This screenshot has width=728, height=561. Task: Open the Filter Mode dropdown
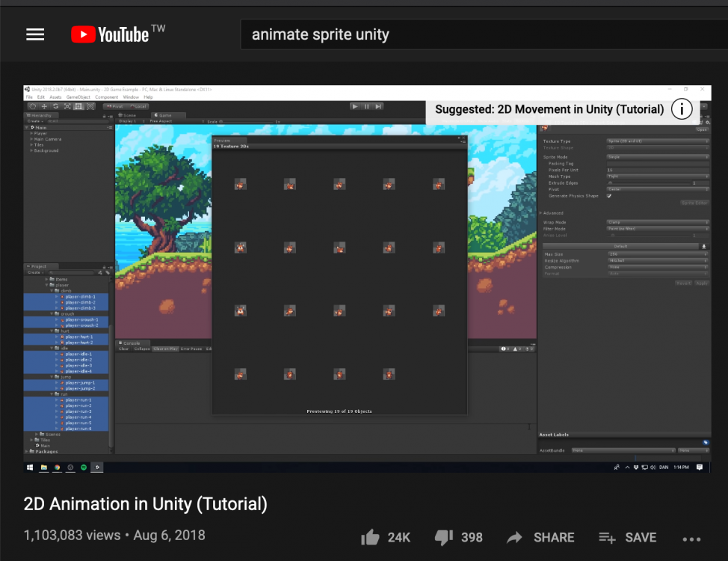tap(658, 229)
